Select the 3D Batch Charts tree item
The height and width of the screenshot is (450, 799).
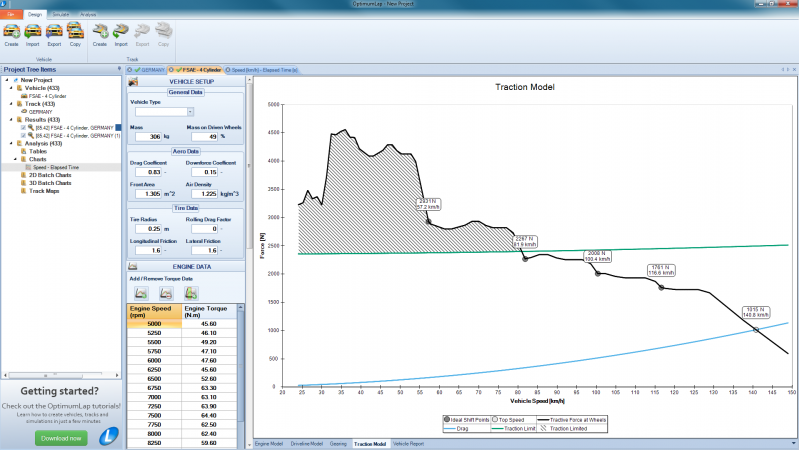tap(50, 183)
